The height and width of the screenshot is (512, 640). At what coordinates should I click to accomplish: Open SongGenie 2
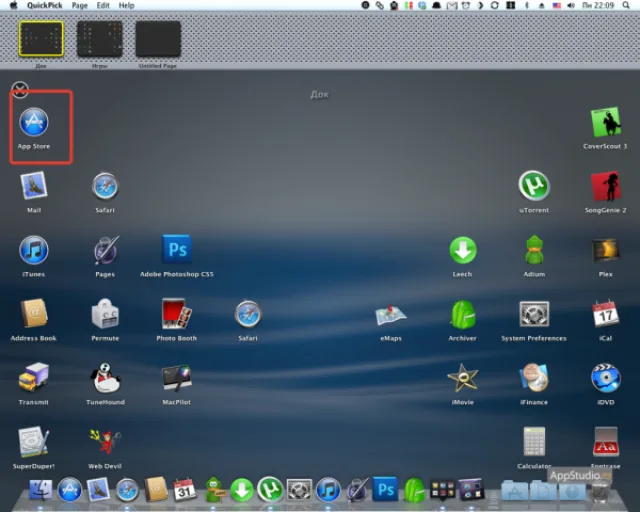(x=606, y=186)
